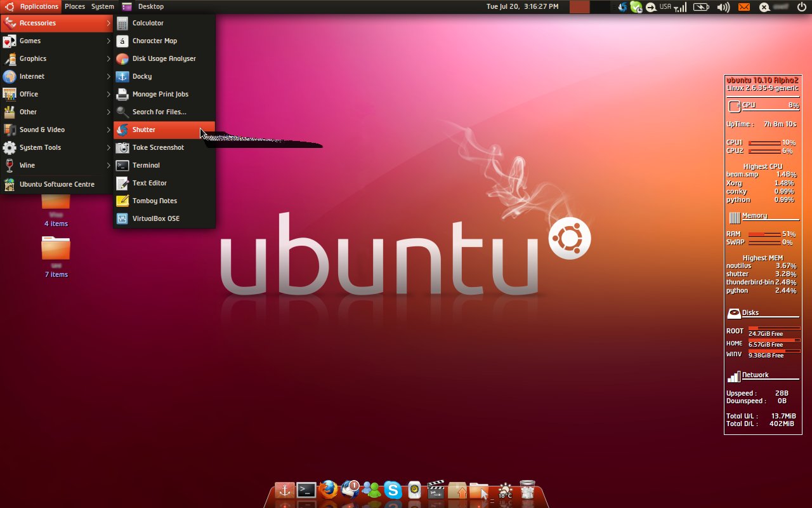Click the green chat status tray icon

point(636,7)
